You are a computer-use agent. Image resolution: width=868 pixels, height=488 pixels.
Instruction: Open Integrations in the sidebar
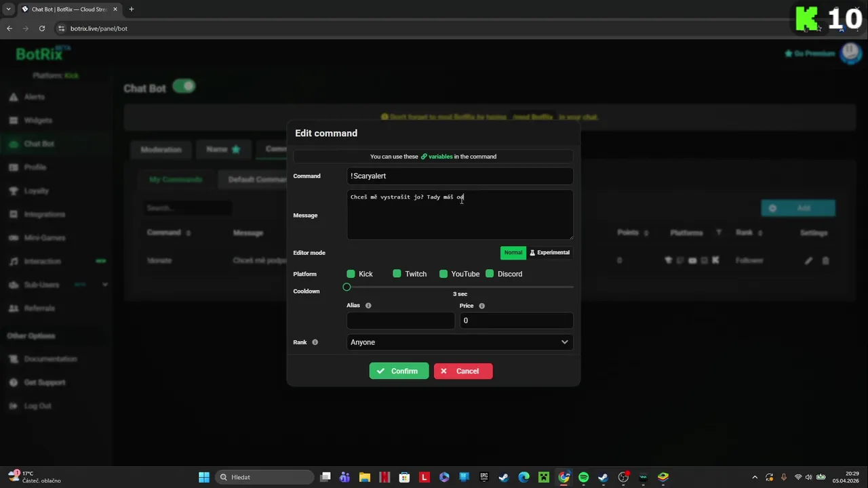tap(44, 214)
